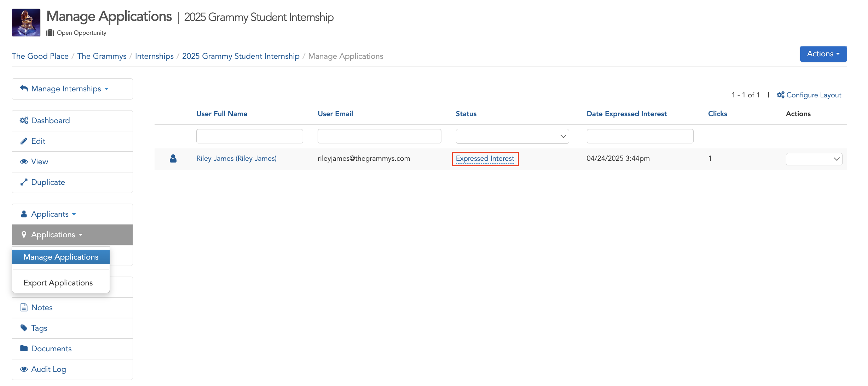Open the Duplicate sidebar item
This screenshot has height=386, width=868.
72,182
